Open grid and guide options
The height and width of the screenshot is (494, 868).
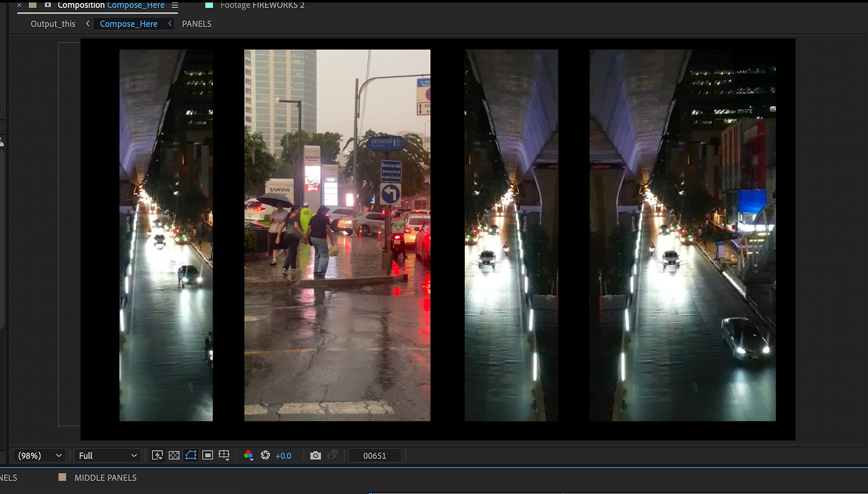[224, 456]
